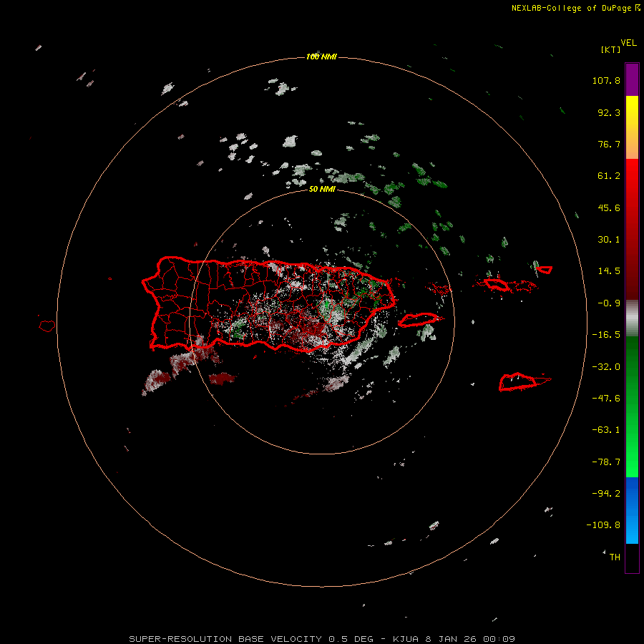Click the 100 NMI range ring label
Image resolution: width=644 pixels, height=644 pixels.
point(321,57)
